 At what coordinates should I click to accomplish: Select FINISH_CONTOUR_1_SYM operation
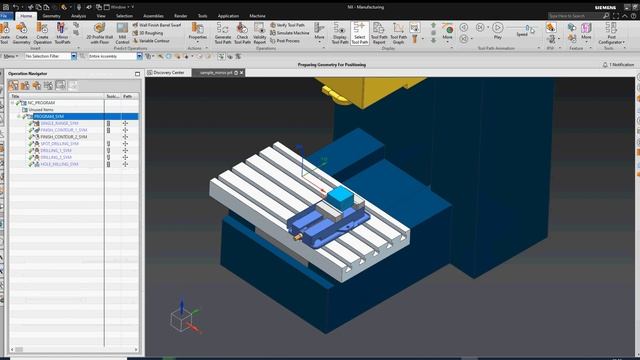tap(64, 130)
